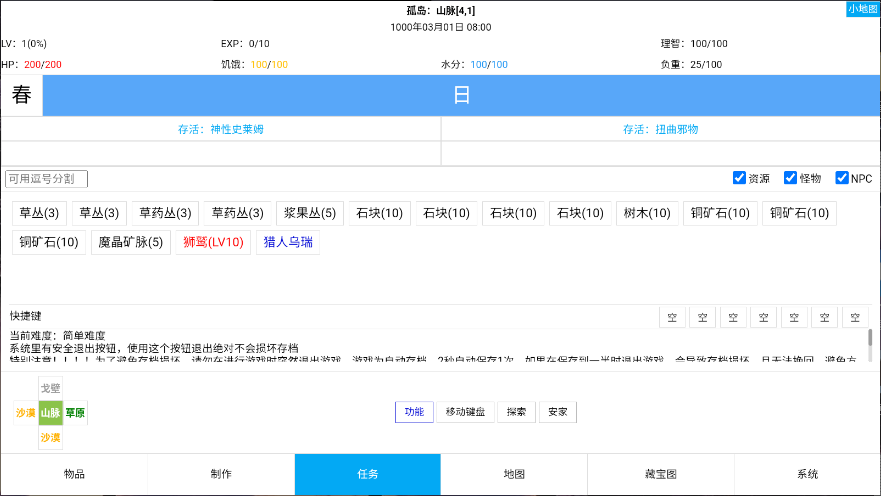Click the seventh 空 shortcut slot
Screen dimensions: 881x496
click(855, 317)
